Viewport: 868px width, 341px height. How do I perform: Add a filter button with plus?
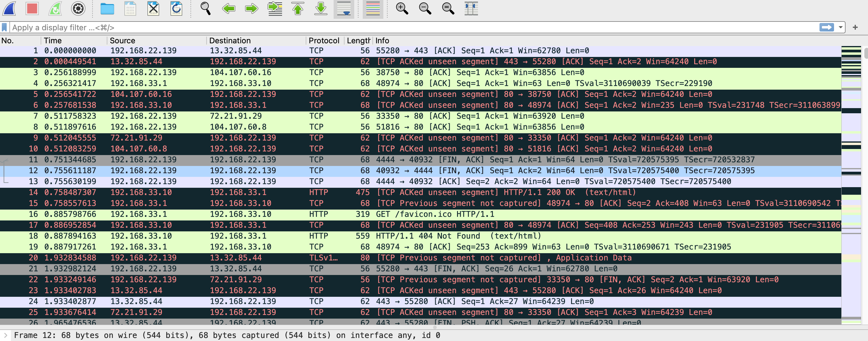(855, 27)
